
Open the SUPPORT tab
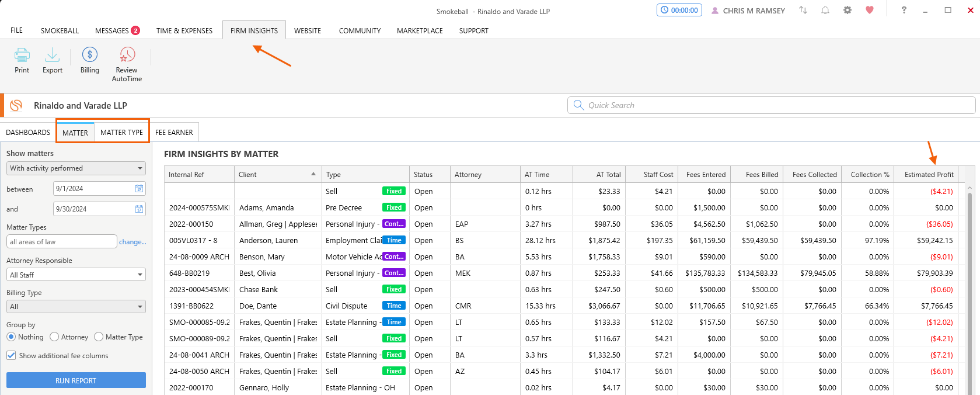tap(474, 30)
